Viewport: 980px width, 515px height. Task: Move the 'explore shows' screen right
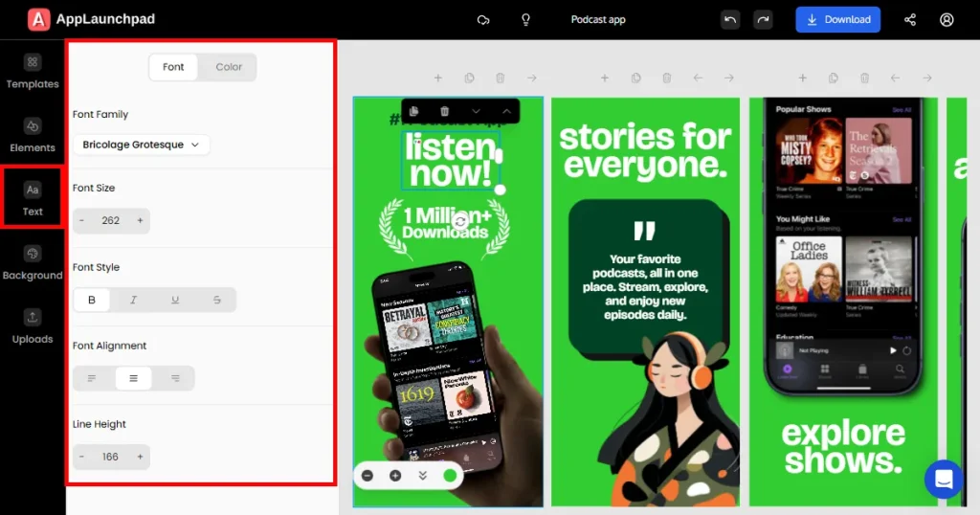(x=926, y=78)
